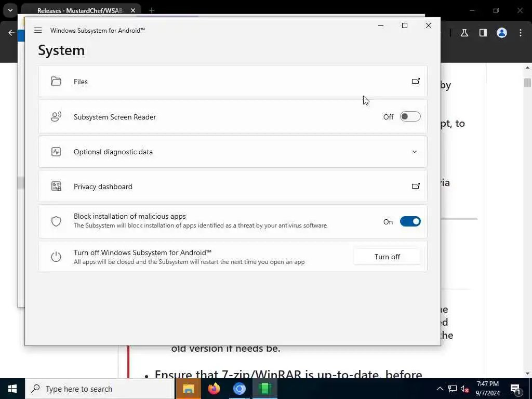This screenshot has width=532, height=399.
Task: Click the Turn off button
Action: click(x=387, y=257)
